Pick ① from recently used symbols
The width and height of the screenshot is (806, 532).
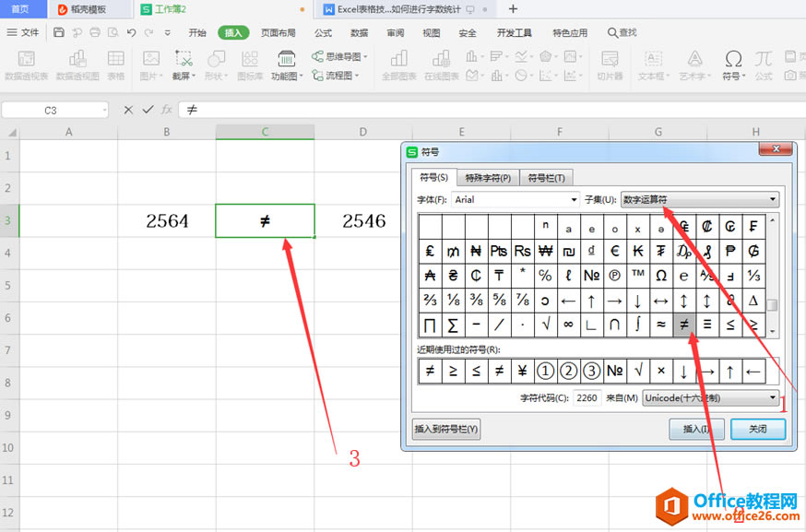(545, 372)
